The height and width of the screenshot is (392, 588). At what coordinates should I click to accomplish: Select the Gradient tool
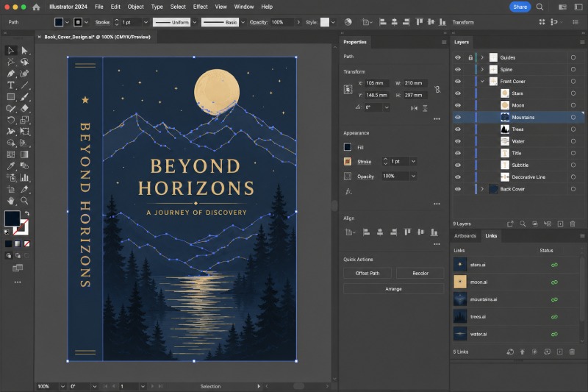24,154
